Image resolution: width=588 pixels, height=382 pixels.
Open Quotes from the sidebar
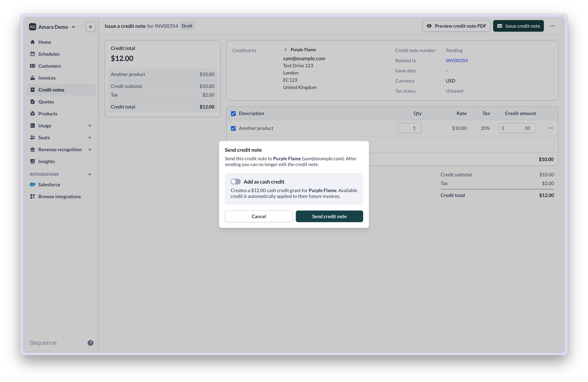click(46, 102)
